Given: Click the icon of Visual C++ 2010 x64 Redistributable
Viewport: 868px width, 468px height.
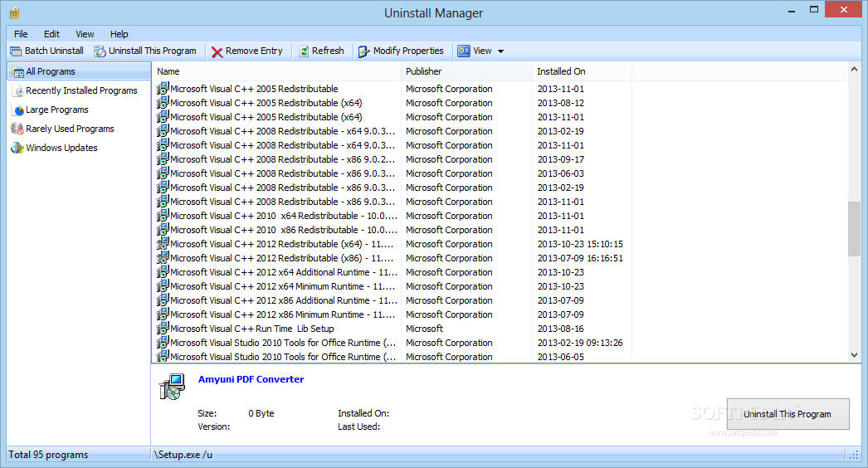Looking at the screenshot, I should (163, 216).
